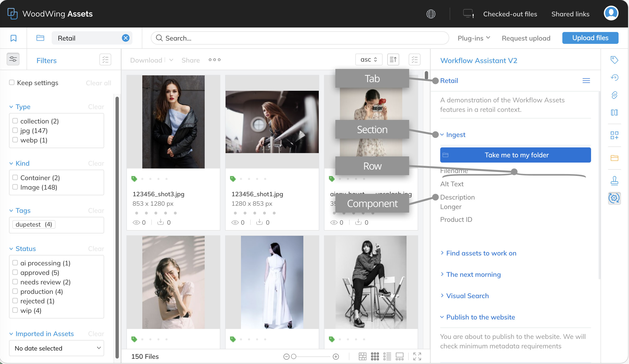Switch to masonry thumbnail view
This screenshot has width=629, height=364.
tap(362, 356)
